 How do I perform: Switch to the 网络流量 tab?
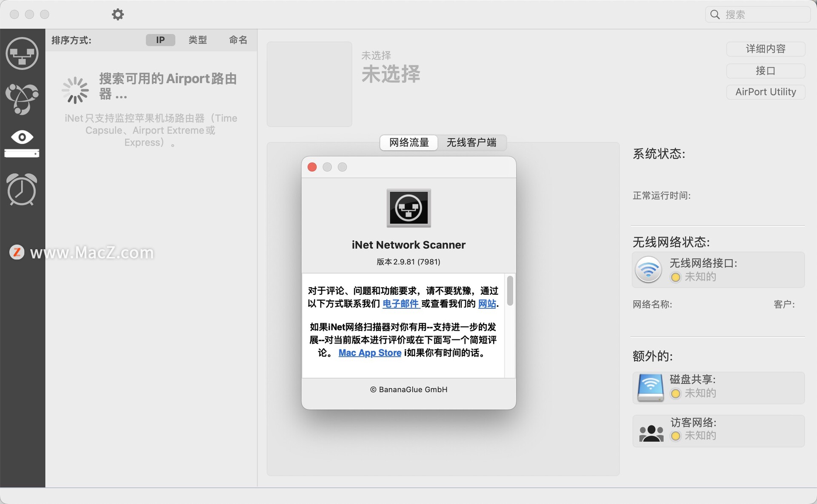(x=409, y=142)
